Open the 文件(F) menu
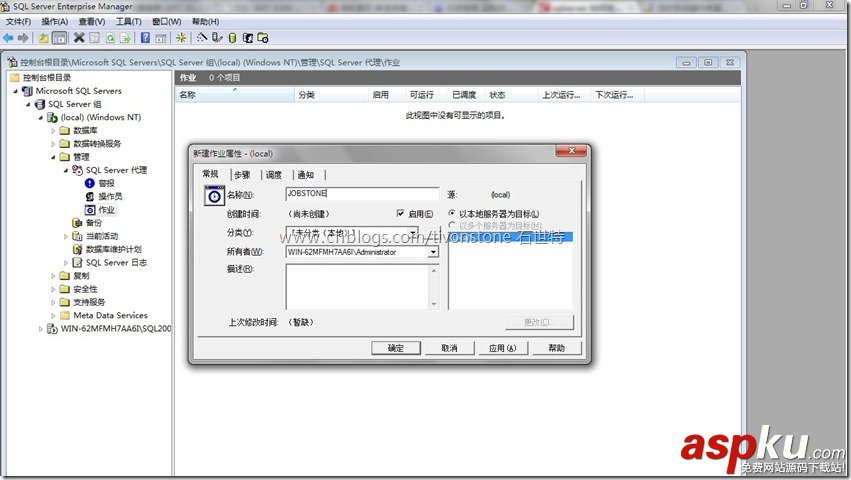The height and width of the screenshot is (480, 851). [x=18, y=22]
